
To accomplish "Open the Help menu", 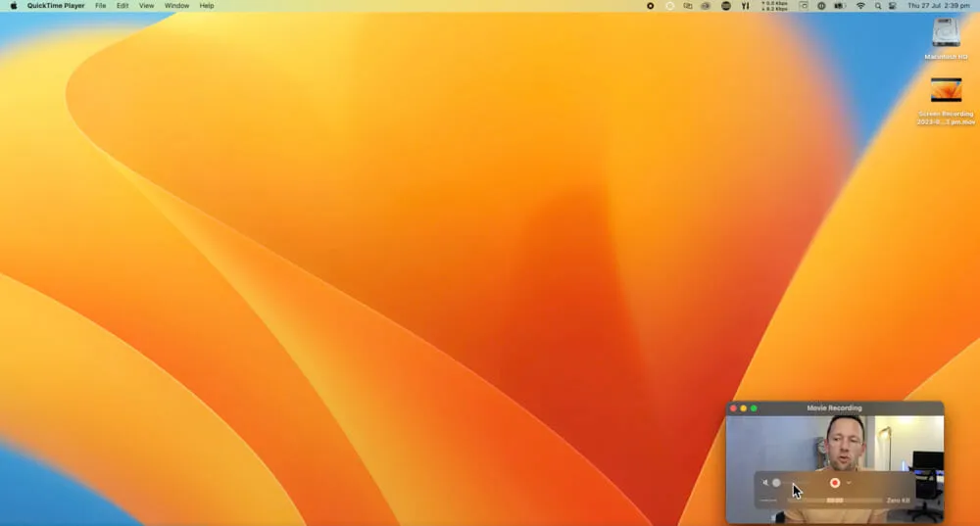I will [x=207, y=6].
